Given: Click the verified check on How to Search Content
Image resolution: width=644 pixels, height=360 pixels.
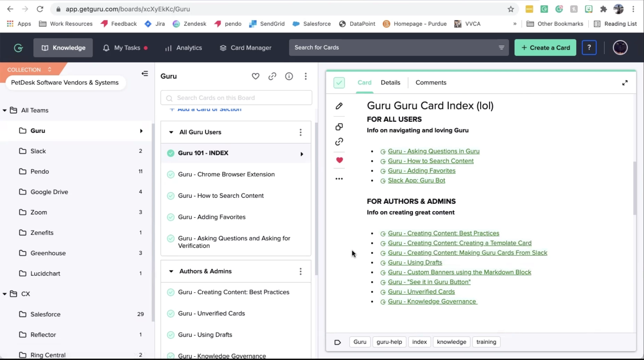Looking at the screenshot, I should point(170,196).
